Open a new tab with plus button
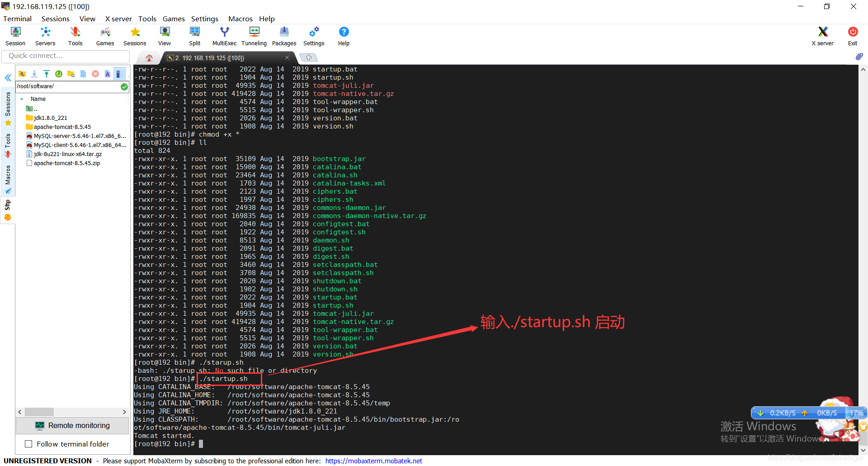Screen dimensions: 868x466 pyautogui.click(x=309, y=57)
